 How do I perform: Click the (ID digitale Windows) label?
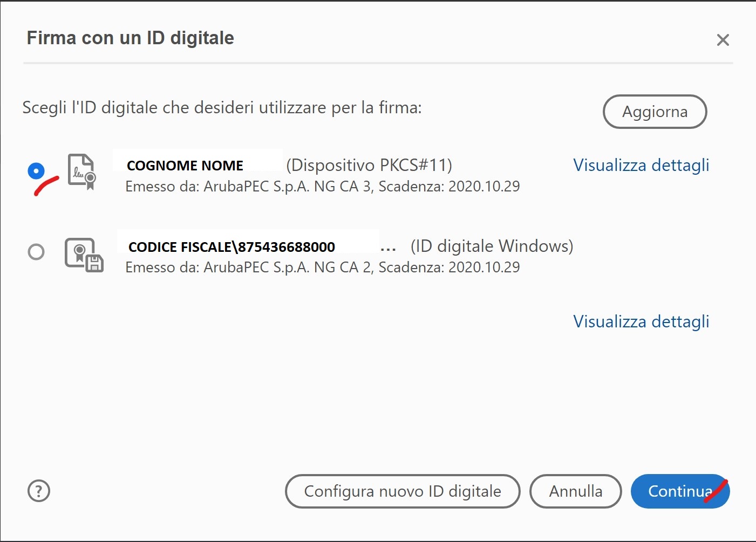(x=492, y=246)
